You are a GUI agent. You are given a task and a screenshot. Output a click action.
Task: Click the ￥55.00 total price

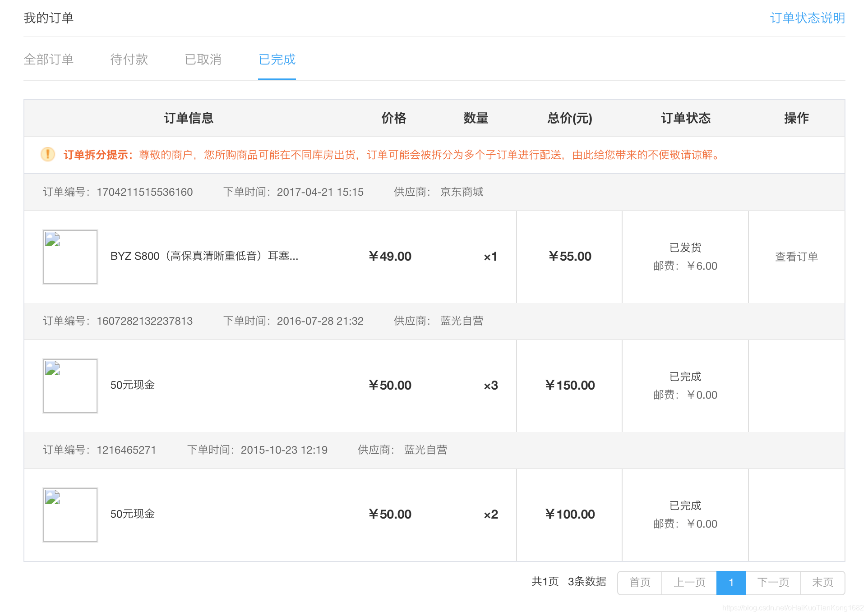570,257
